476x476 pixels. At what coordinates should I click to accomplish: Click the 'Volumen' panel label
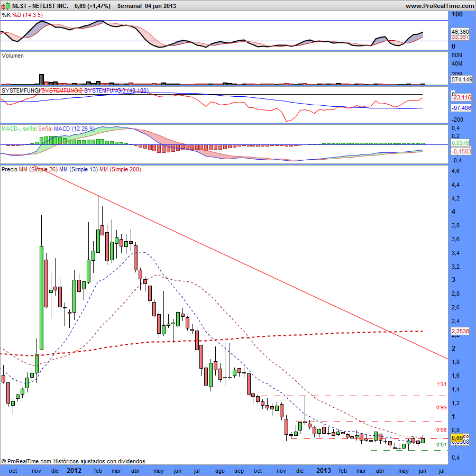tap(13, 56)
